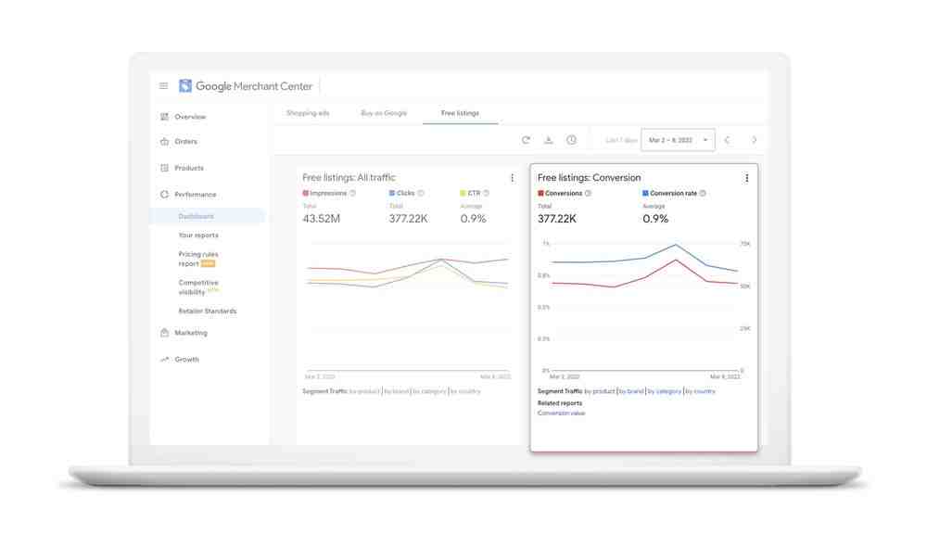Toggle Clicks series blue swatch
The image size is (927, 560).
392,194
